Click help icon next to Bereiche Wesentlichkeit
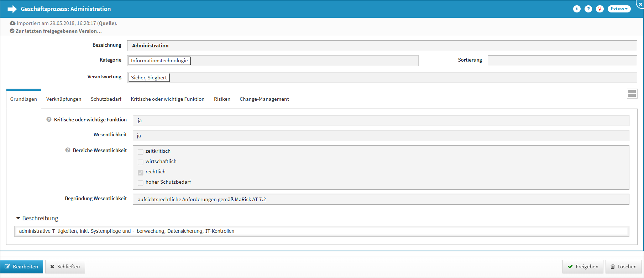This screenshot has height=278, width=644. tap(68, 150)
